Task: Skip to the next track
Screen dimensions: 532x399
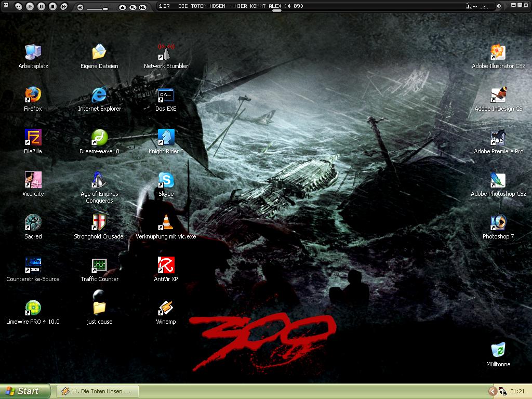Action: 64,6
